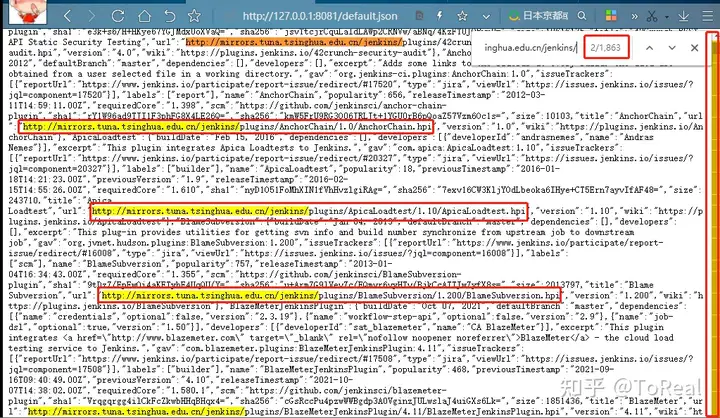Open the scissors tool dropdown arrow
The width and height of the screenshot is (720, 418).
666,17
